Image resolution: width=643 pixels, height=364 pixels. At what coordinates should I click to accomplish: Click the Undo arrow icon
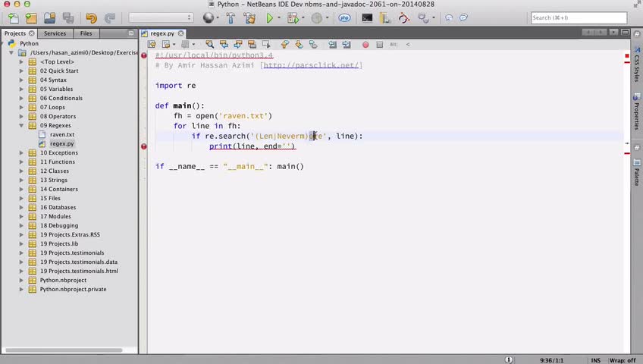click(91, 17)
